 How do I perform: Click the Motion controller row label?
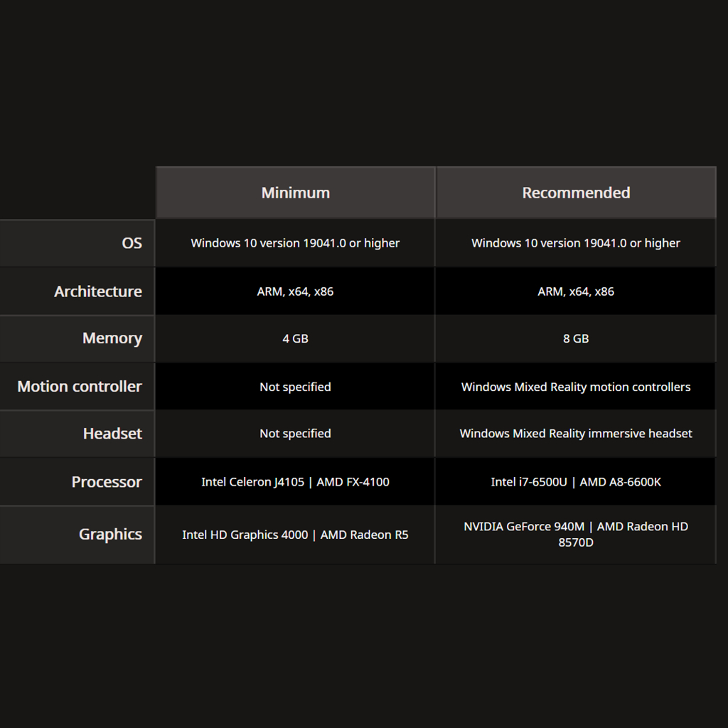click(x=80, y=387)
